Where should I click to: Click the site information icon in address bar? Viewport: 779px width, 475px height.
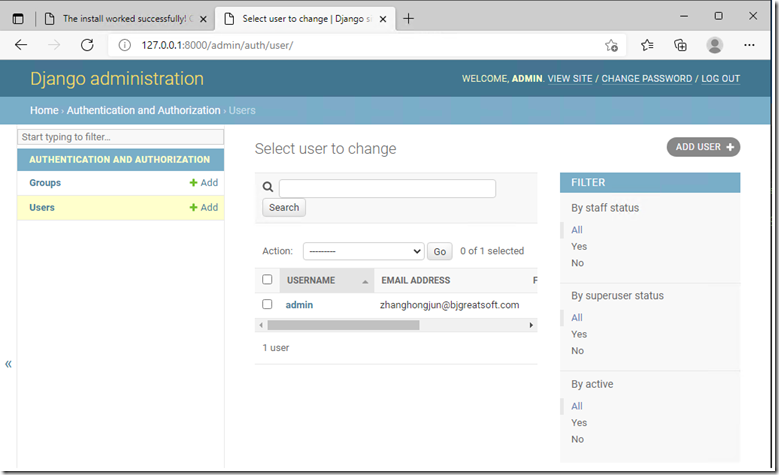point(124,45)
